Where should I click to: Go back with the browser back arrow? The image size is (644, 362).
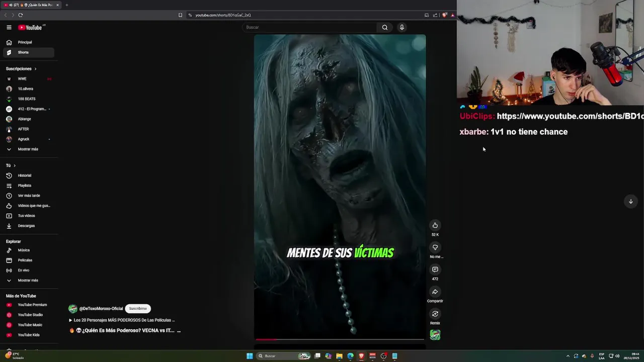tap(6, 15)
